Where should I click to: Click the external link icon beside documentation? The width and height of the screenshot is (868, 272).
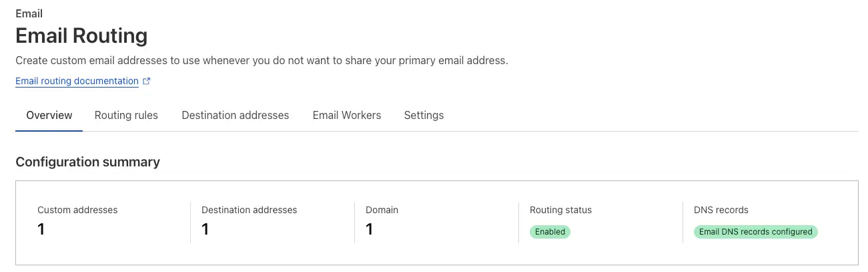tap(147, 82)
